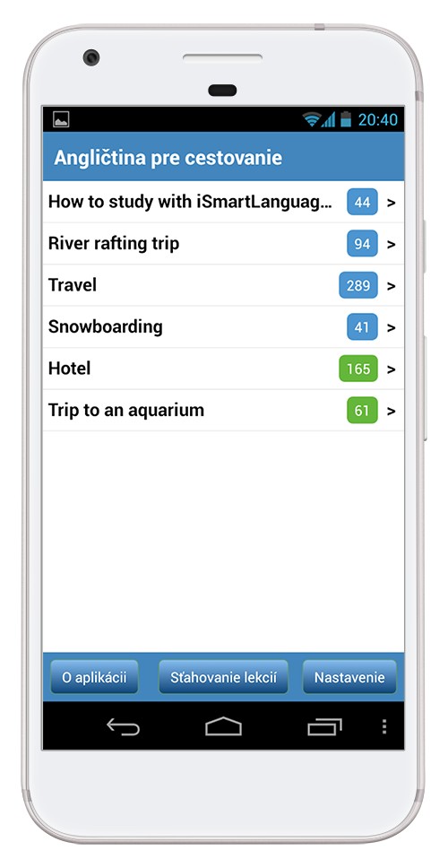Tap the picture notification icon in status bar
The width and height of the screenshot is (448, 868).
[61, 119]
